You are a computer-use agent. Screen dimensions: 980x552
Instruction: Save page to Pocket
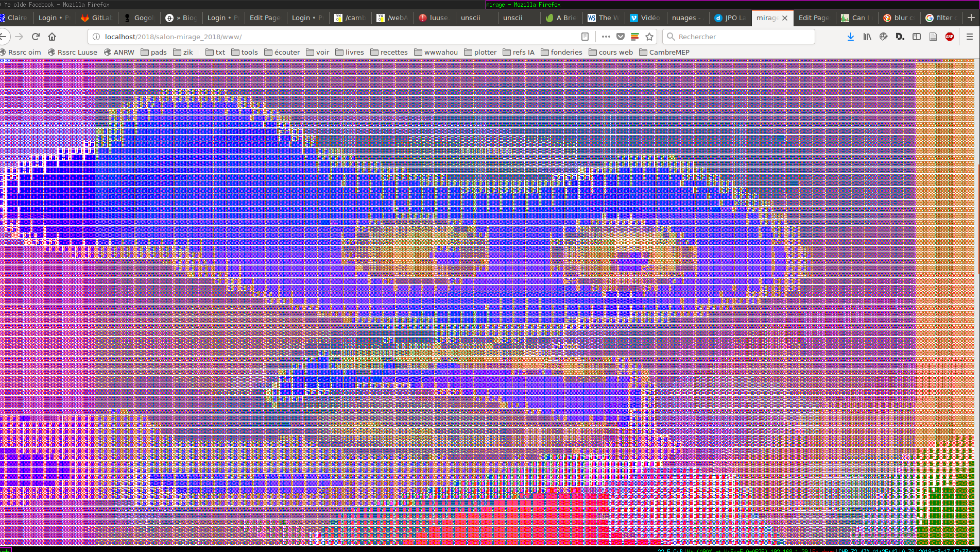(x=621, y=37)
